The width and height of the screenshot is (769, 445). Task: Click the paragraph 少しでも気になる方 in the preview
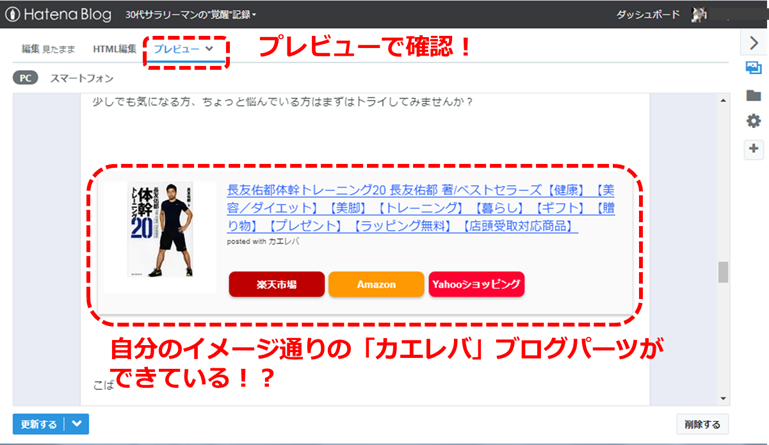pyautogui.click(x=282, y=102)
